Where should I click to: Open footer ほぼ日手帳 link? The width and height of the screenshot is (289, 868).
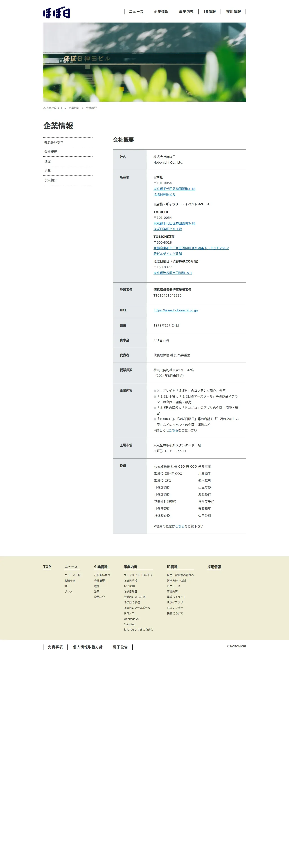click(130, 580)
